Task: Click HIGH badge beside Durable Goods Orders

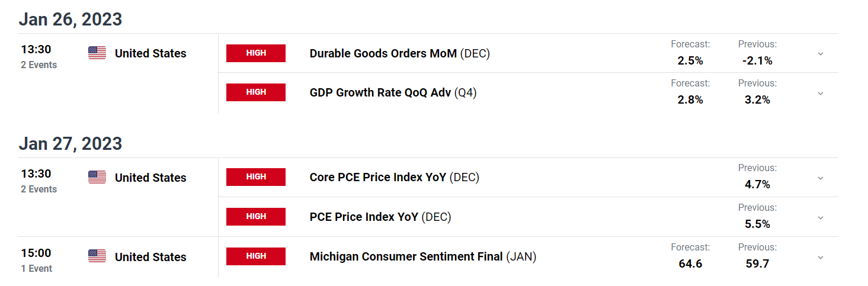Action: tap(256, 53)
